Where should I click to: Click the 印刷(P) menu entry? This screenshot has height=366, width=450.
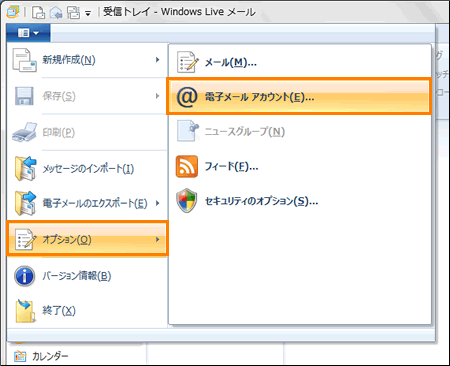[87, 132]
